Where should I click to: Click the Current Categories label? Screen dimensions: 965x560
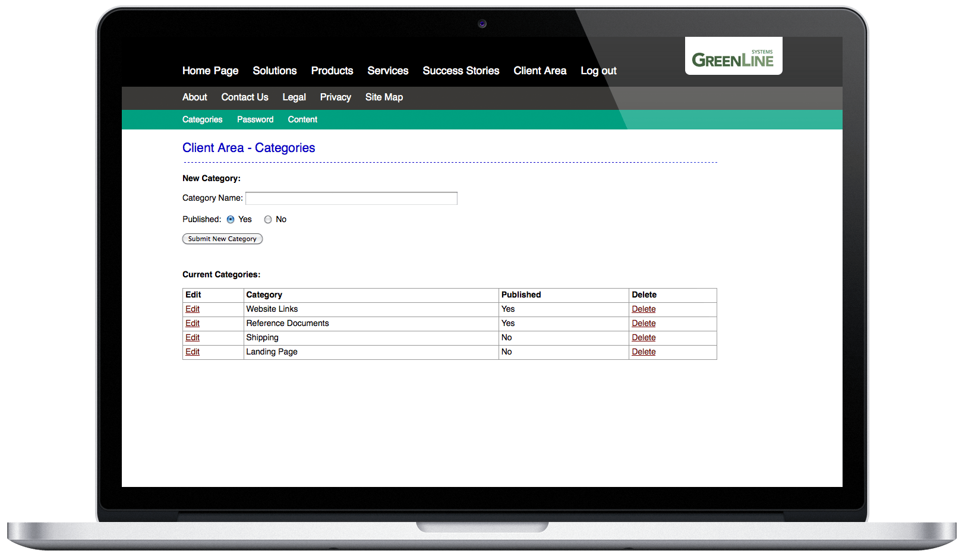pos(221,274)
